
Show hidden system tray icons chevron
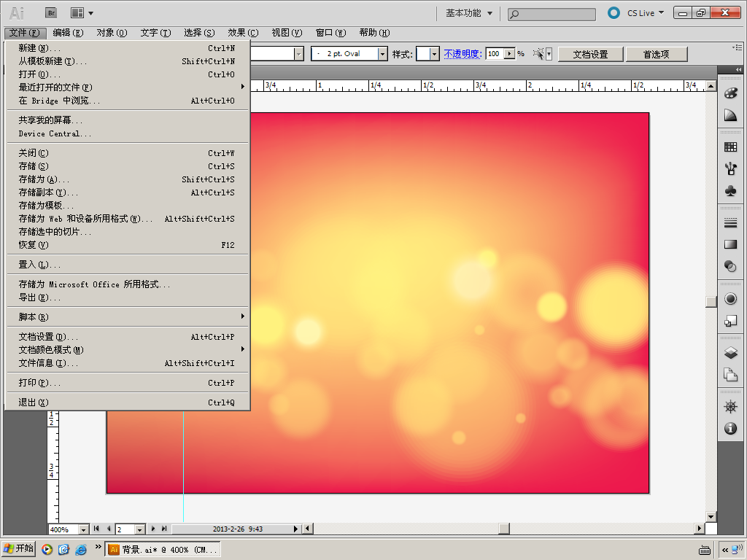pos(726,550)
